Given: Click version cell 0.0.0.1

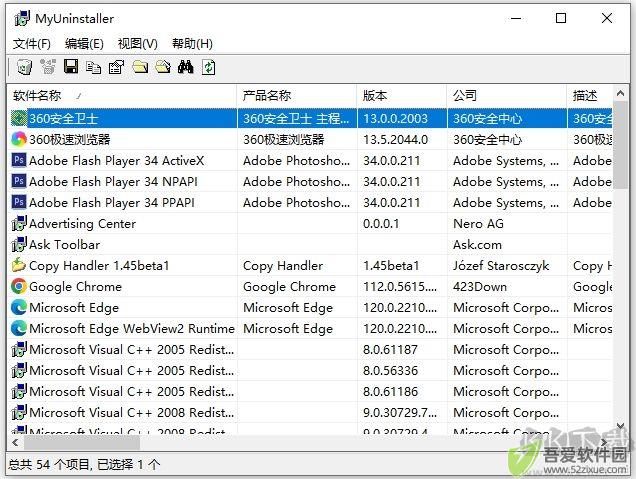Looking at the screenshot, I should (381, 223).
